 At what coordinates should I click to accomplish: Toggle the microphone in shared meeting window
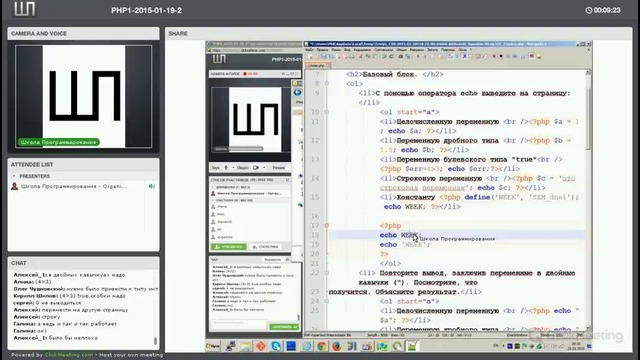coord(226,167)
